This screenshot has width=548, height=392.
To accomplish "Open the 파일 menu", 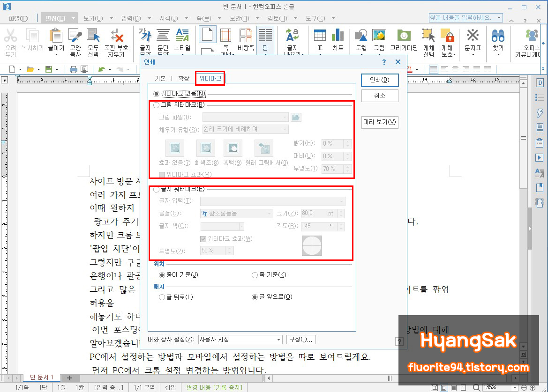I will pos(18,18).
